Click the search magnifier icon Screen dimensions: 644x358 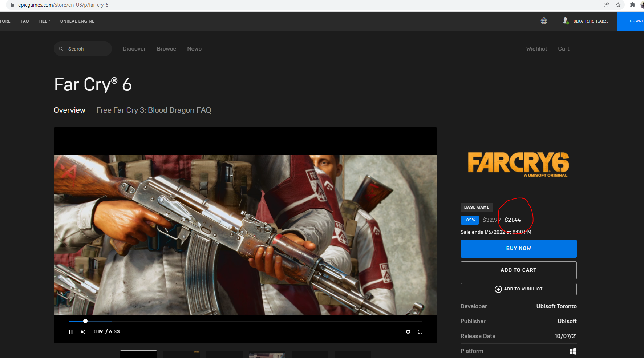(61, 49)
